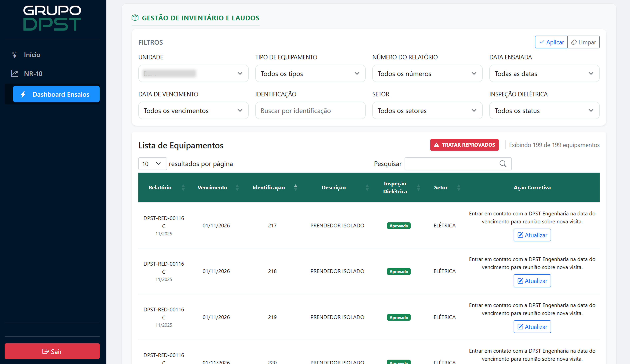
Task: Click the Sair logout button
Action: (x=52, y=351)
